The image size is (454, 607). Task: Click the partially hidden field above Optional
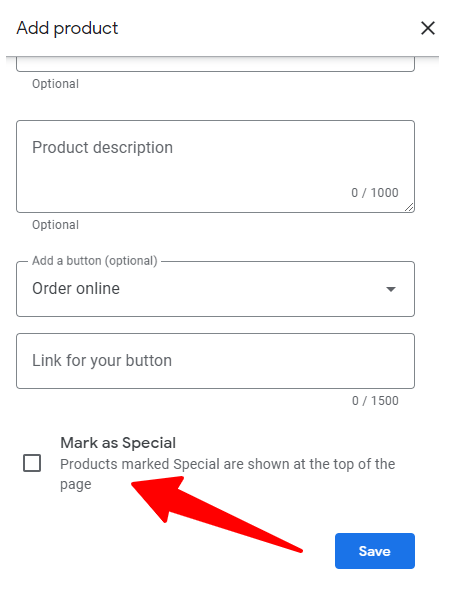[x=215, y=65]
